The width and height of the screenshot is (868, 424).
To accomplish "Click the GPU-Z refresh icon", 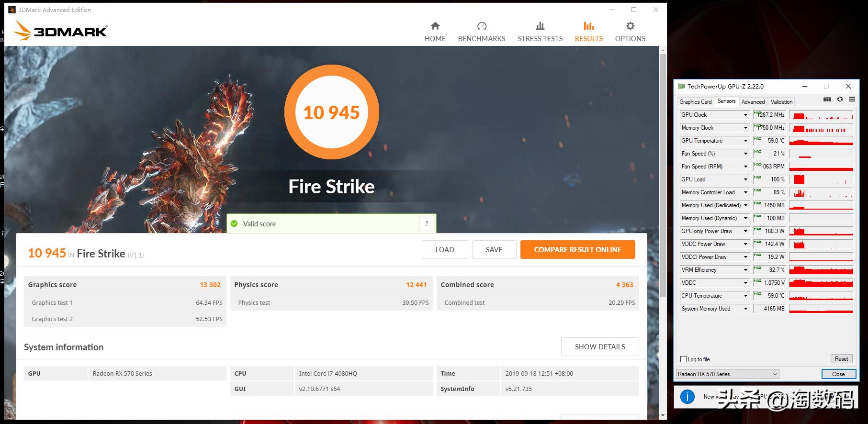I will (840, 100).
